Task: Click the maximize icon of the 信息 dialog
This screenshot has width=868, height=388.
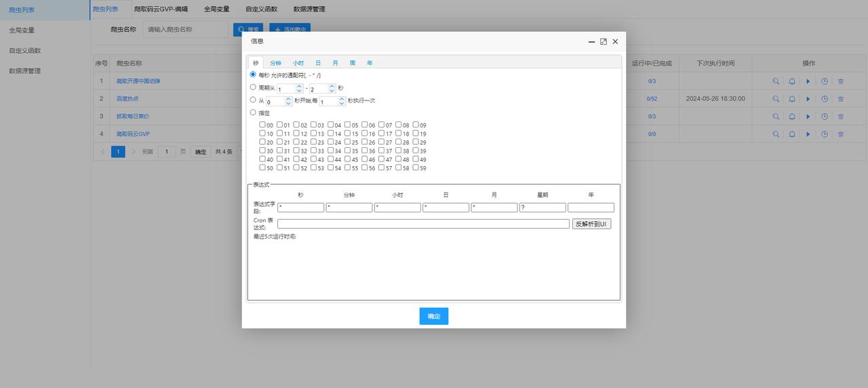Action: (x=604, y=41)
